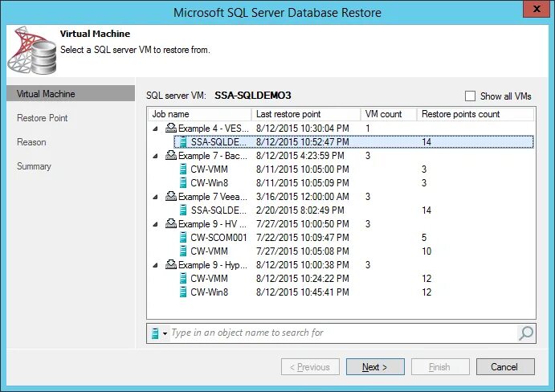Click the SSA-SQLDEMO3 server name label
Image resolution: width=555 pixels, height=392 pixels.
click(253, 96)
